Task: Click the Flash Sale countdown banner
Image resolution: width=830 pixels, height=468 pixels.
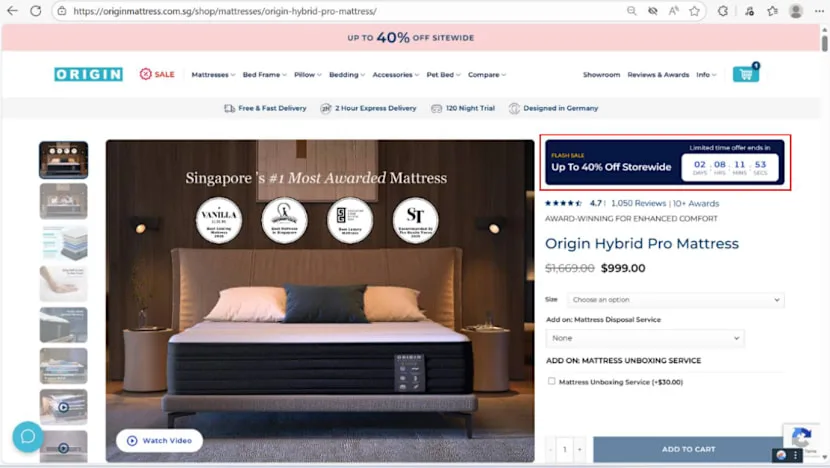Action: coord(665,163)
